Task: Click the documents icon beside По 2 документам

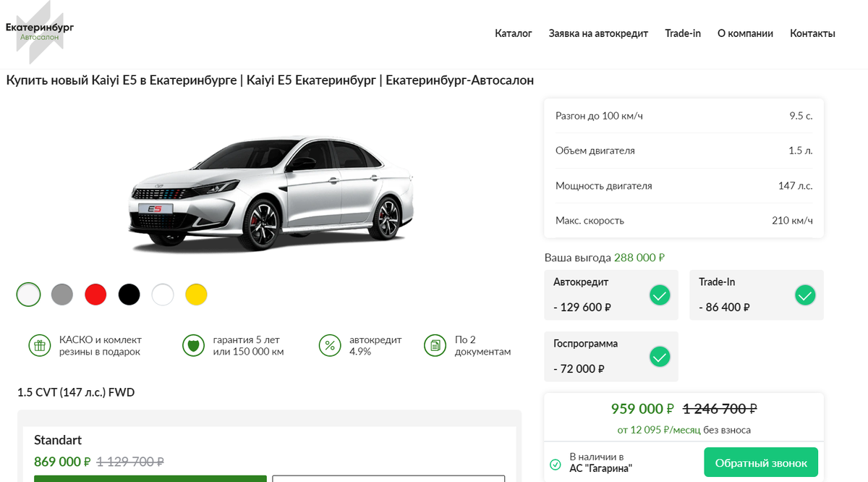Action: click(x=435, y=346)
